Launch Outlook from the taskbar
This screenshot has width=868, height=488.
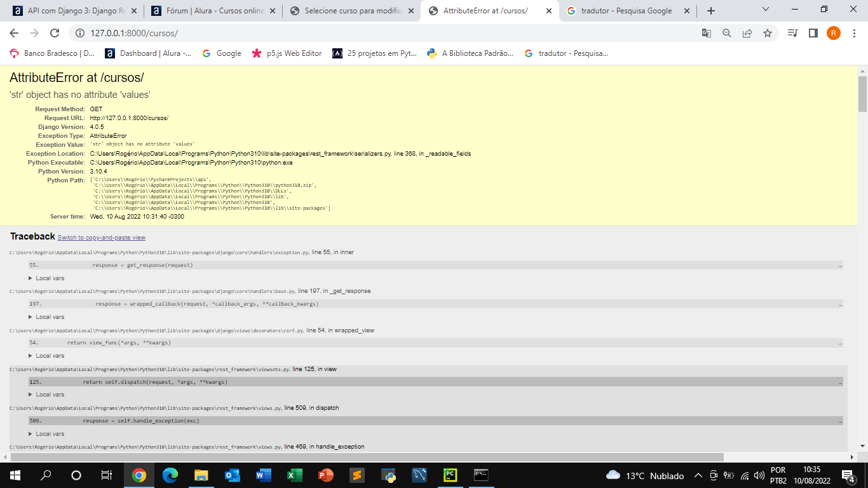click(x=232, y=475)
